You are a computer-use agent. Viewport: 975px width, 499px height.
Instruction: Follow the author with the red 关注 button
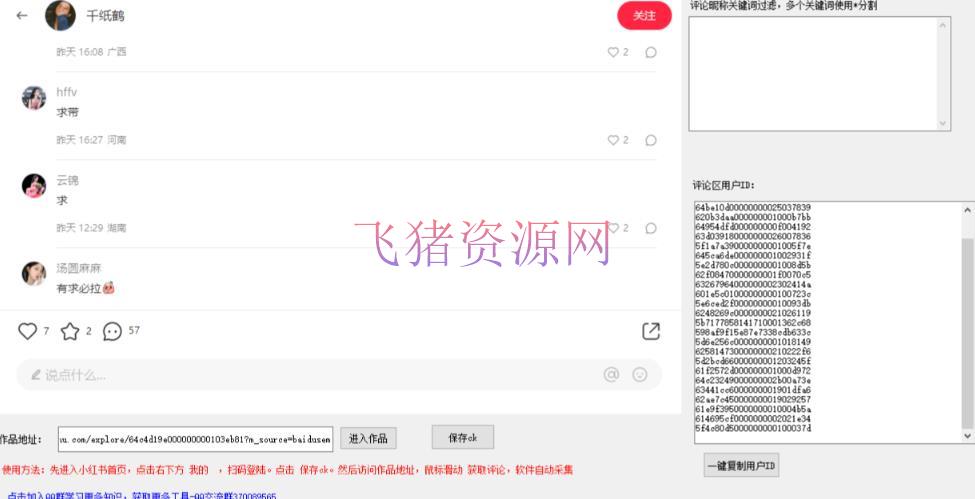(x=644, y=16)
